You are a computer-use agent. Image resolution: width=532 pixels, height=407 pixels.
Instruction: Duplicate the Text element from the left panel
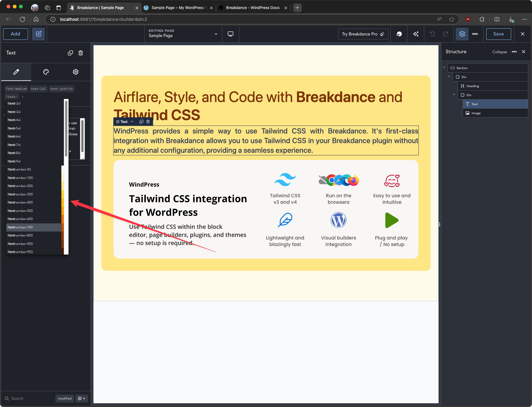tap(70, 53)
